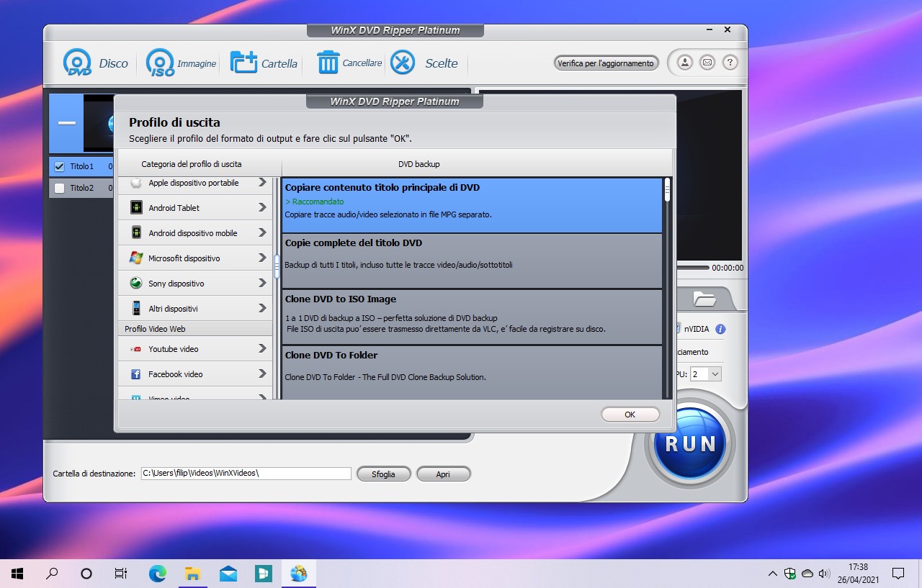This screenshot has height=588, width=922.
Task: Open notification center on taskbar
Action: 898,574
